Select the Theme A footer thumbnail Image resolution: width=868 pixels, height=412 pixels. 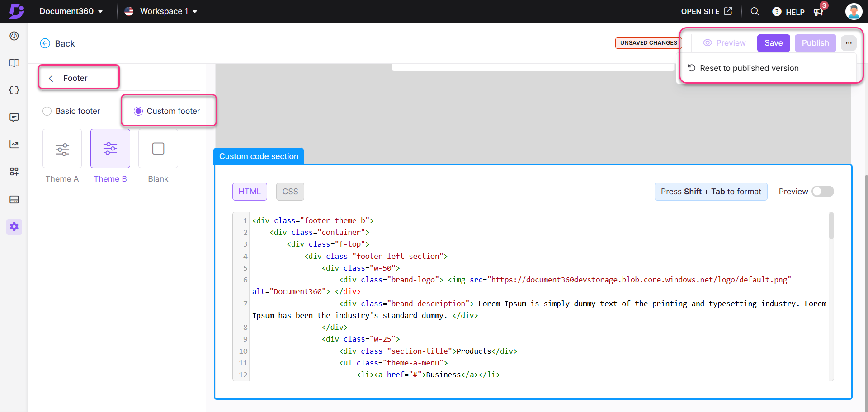(62, 149)
